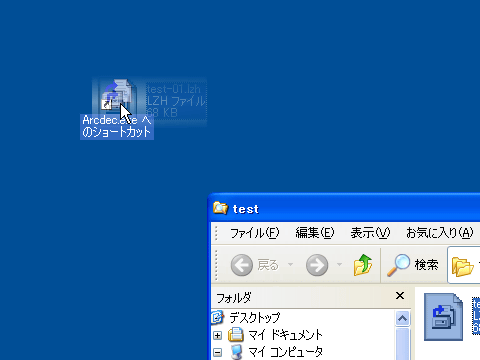
Task: Select マイ ドキュメント in folder tree
Action: (286, 335)
